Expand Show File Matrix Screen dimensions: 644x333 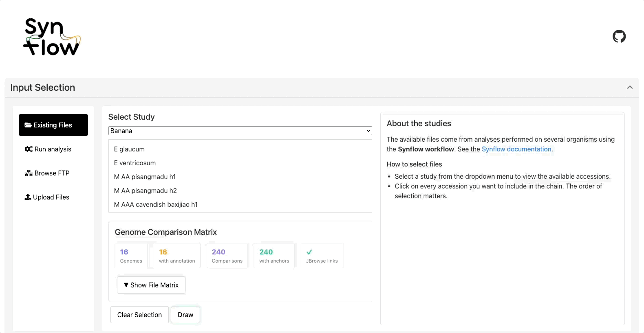[x=151, y=285]
